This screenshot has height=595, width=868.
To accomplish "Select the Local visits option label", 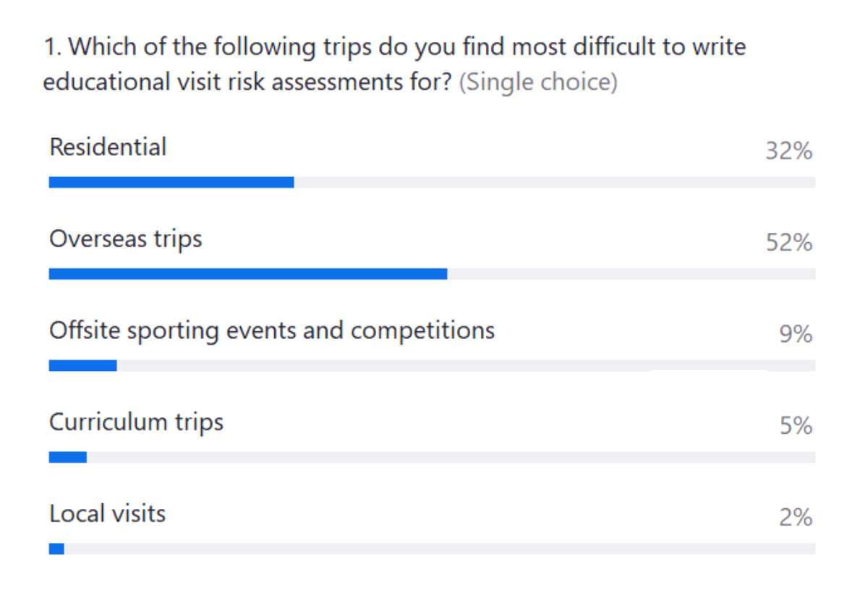I will (x=108, y=514).
